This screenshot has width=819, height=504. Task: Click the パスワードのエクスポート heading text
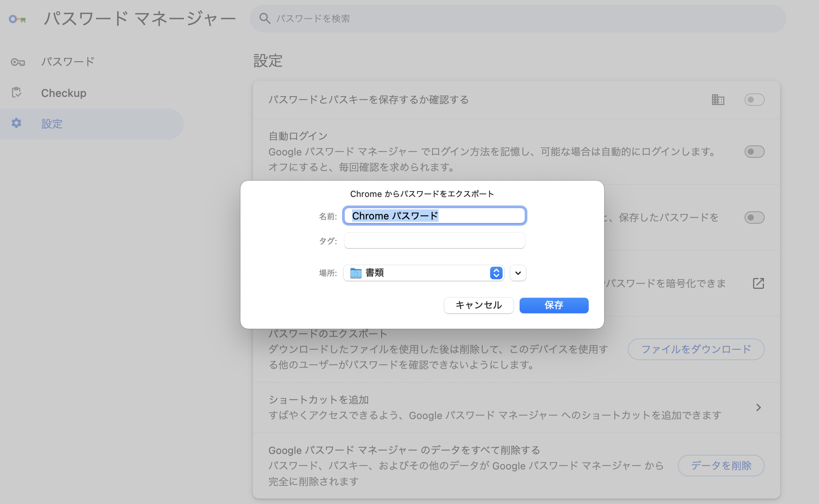coord(328,334)
